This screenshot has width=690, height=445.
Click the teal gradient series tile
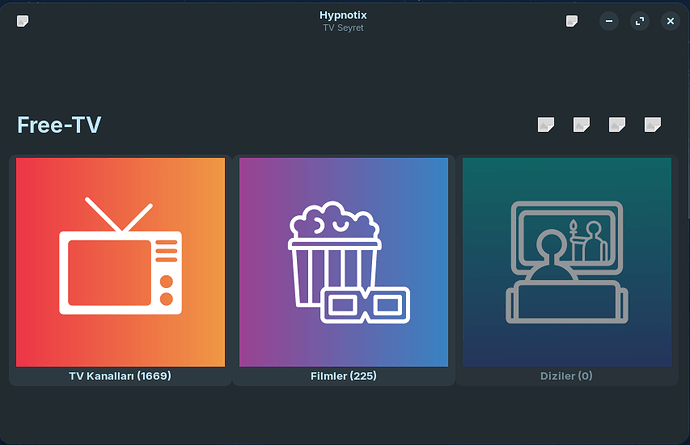coord(567,262)
